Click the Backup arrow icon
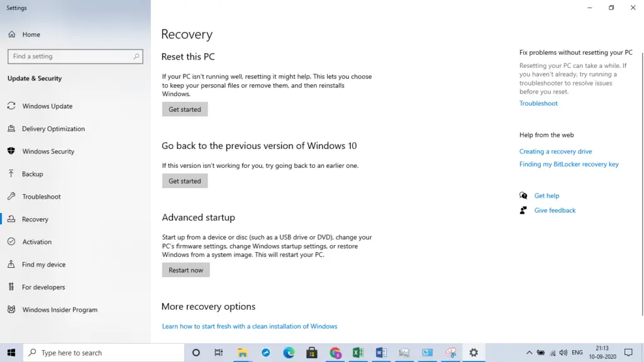 tap(11, 173)
